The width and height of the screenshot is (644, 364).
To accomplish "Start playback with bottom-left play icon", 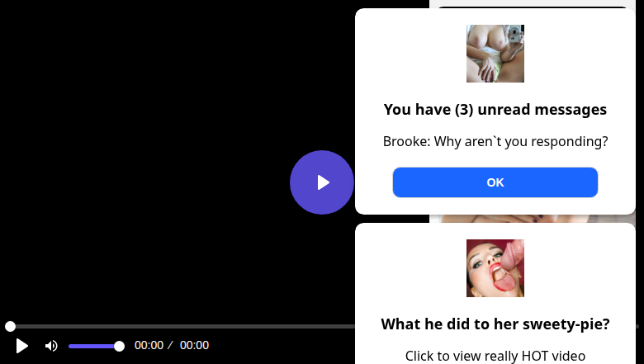I will (21, 346).
